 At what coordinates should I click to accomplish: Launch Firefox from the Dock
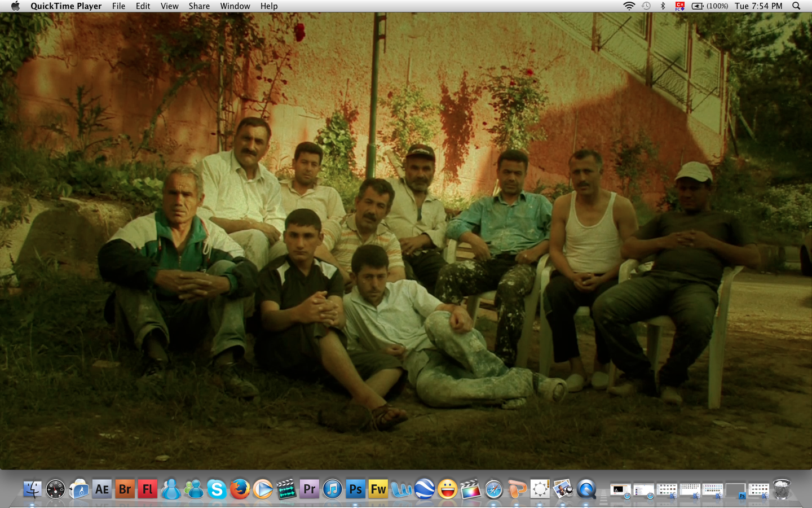click(x=240, y=489)
